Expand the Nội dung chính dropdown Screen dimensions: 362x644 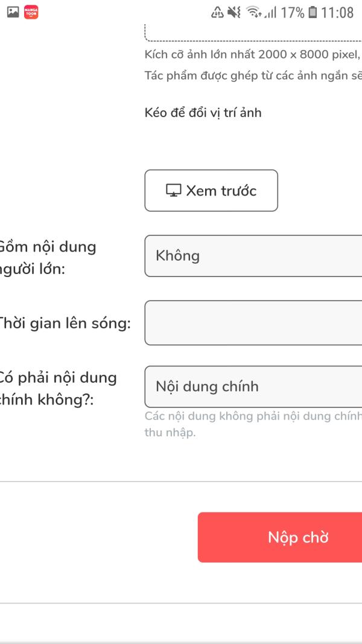click(x=253, y=386)
